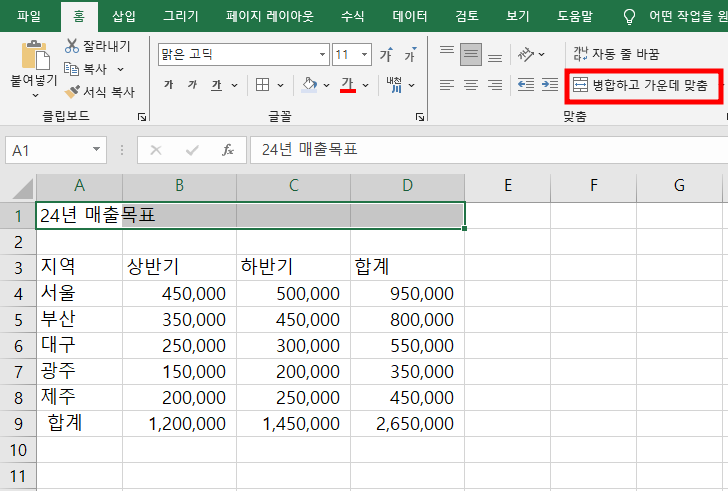Apply fill color paint bucket
728x491 pixels.
point(309,85)
